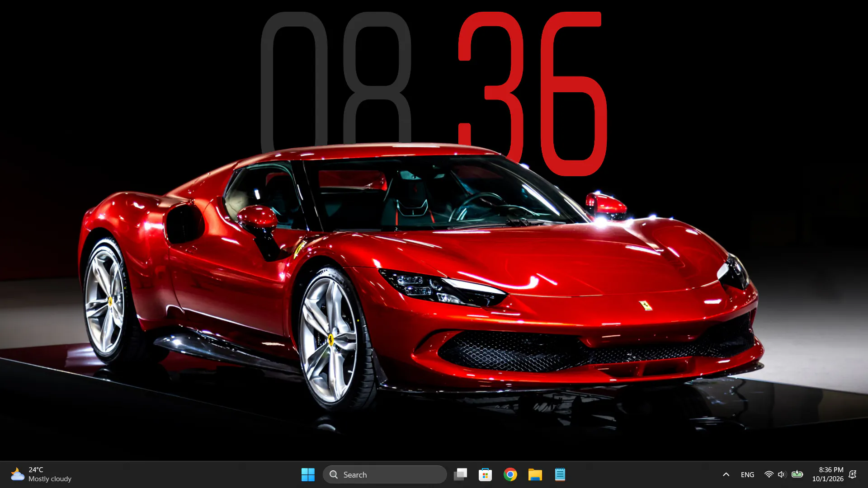Open the Windows Start menu

click(x=308, y=474)
